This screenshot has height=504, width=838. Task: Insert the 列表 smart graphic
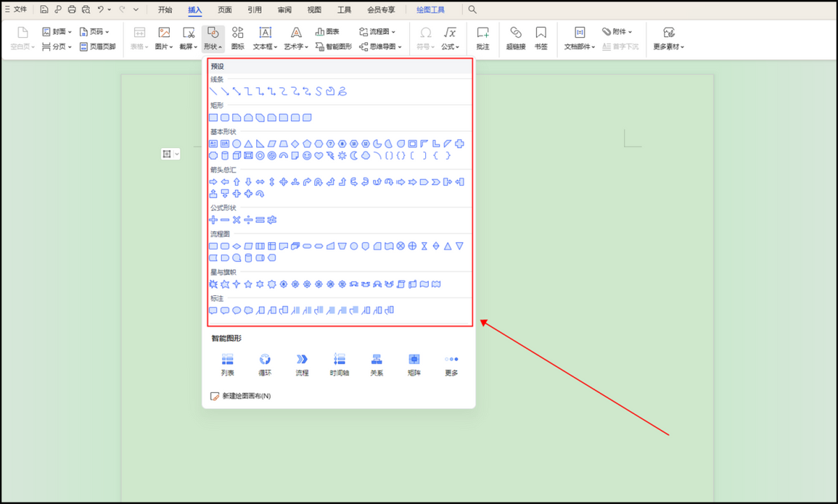click(x=228, y=364)
